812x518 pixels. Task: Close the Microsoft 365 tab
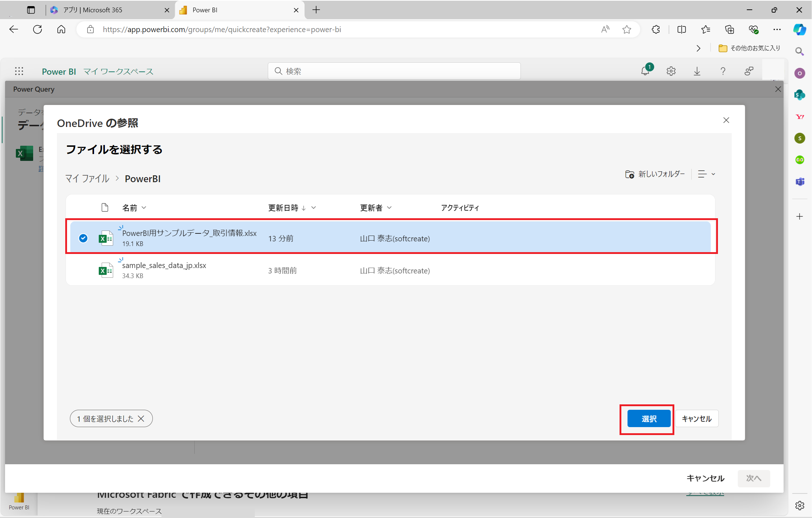click(x=167, y=10)
